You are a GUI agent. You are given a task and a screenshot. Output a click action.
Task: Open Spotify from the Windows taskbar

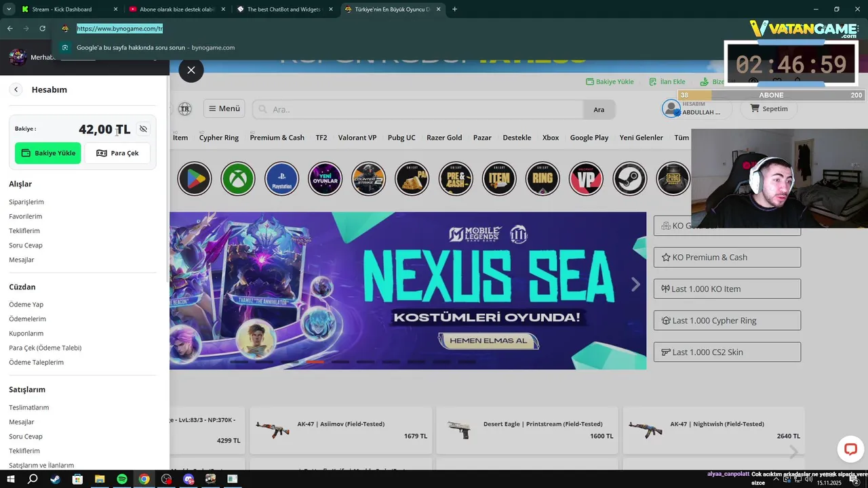pyautogui.click(x=122, y=479)
